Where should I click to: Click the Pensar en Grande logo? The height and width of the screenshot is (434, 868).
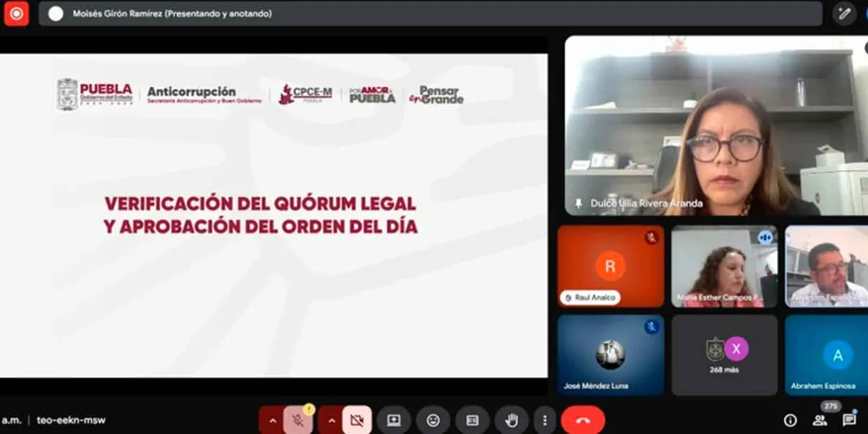(x=436, y=95)
